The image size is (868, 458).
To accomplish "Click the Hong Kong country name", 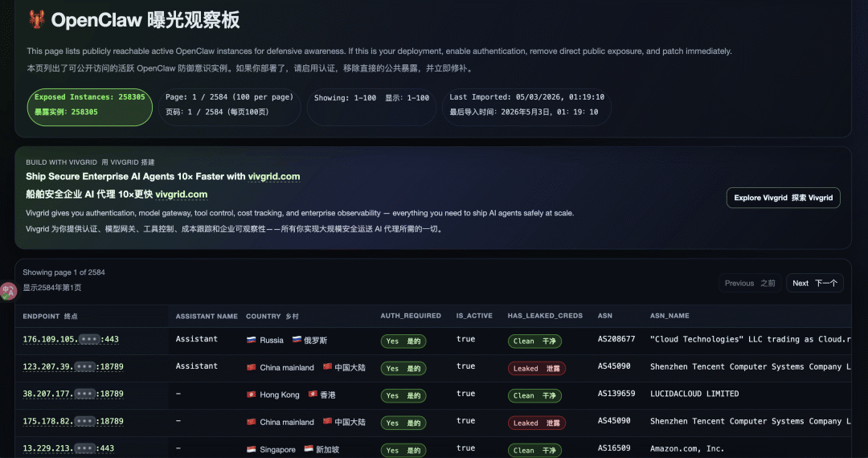I will [x=280, y=395].
